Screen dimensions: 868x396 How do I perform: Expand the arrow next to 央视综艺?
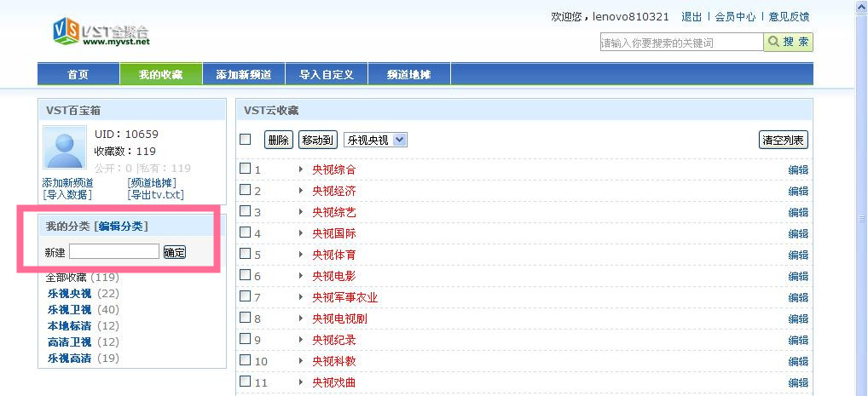click(x=301, y=212)
